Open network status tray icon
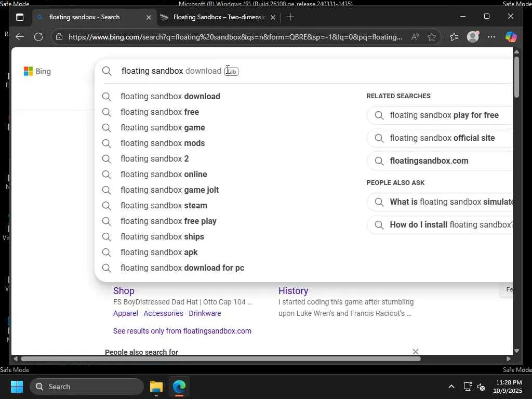532x399 pixels. click(468, 387)
